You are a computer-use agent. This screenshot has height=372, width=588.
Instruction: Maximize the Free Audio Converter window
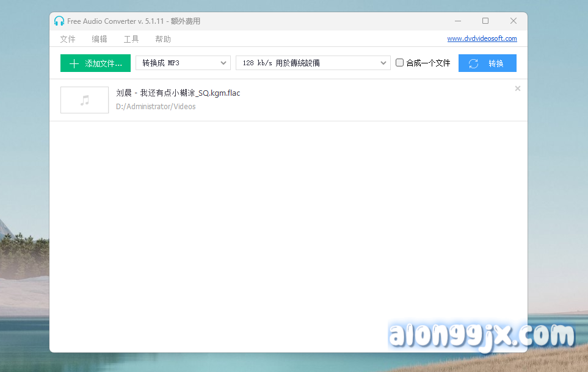485,21
